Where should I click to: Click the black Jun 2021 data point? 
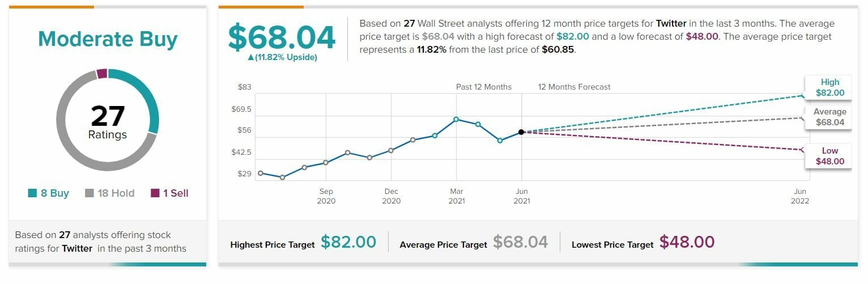(521, 132)
